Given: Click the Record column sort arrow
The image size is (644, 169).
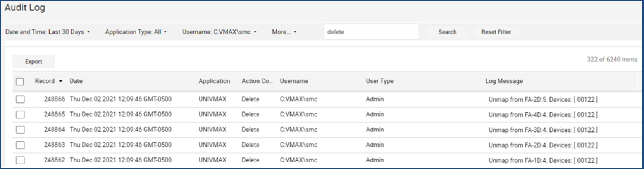Looking at the screenshot, I should (60, 81).
